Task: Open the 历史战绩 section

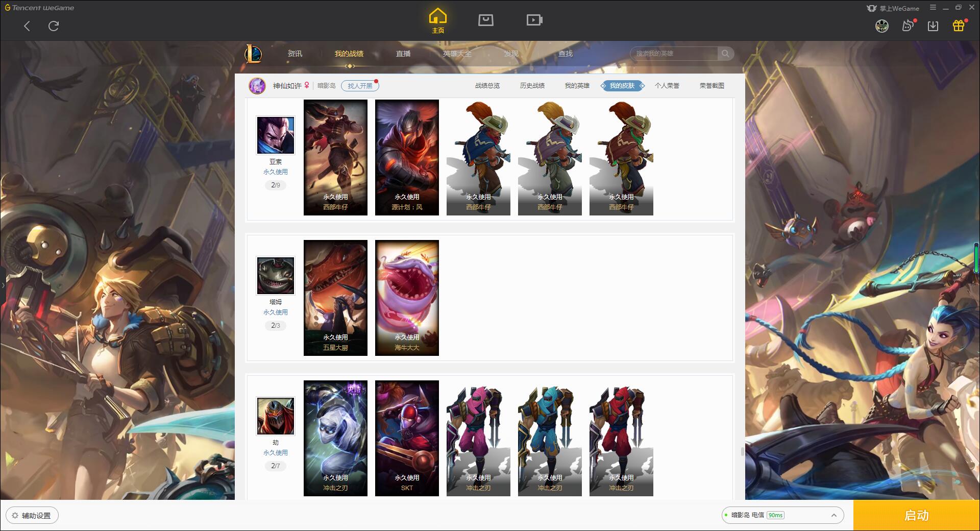Action: pos(532,86)
